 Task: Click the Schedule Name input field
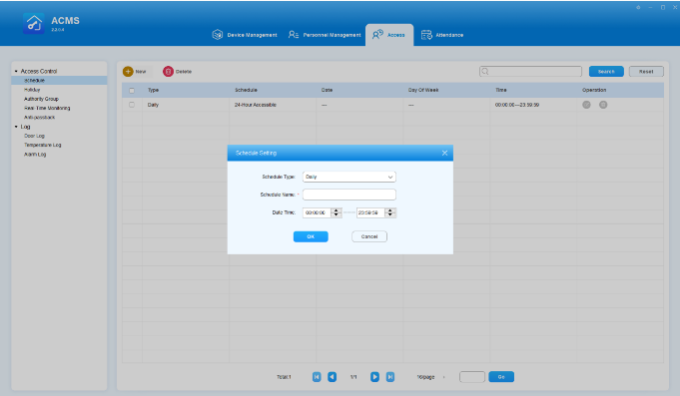coord(349,194)
